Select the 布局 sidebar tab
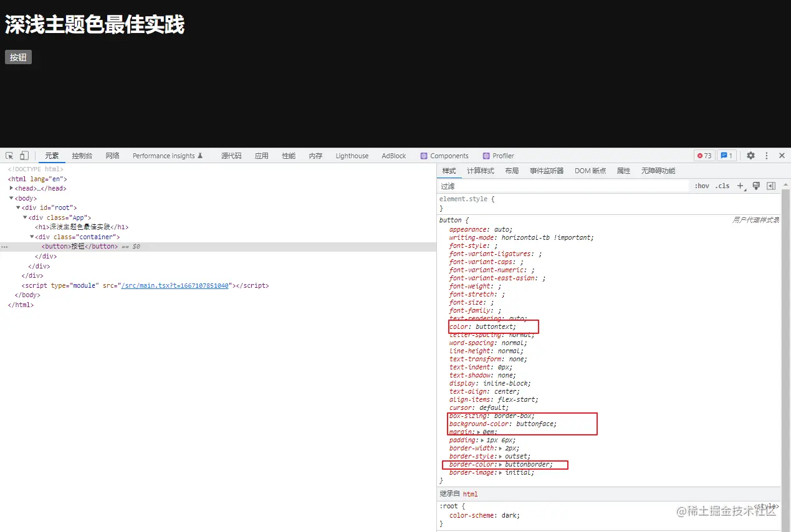Image resolution: width=791 pixels, height=532 pixels. tap(512, 171)
